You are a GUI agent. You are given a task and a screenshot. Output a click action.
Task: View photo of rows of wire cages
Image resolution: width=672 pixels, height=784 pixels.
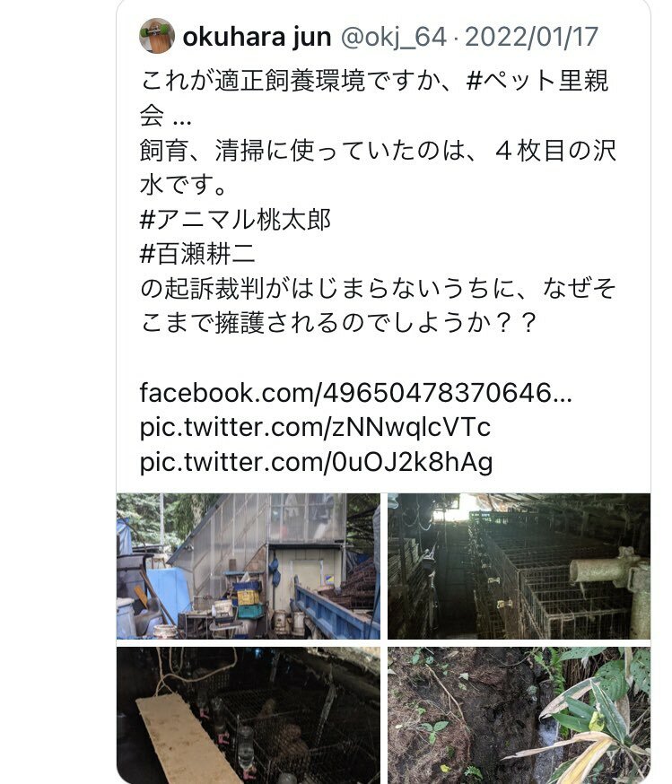point(519,566)
